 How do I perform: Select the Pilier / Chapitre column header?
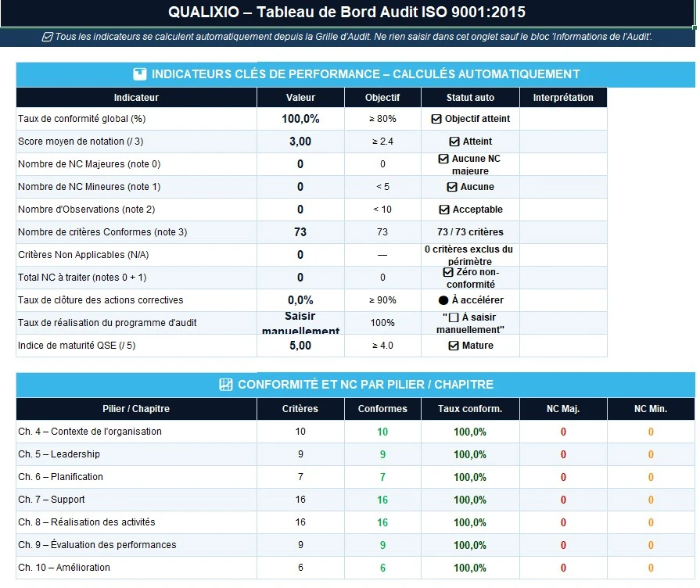tap(136, 408)
